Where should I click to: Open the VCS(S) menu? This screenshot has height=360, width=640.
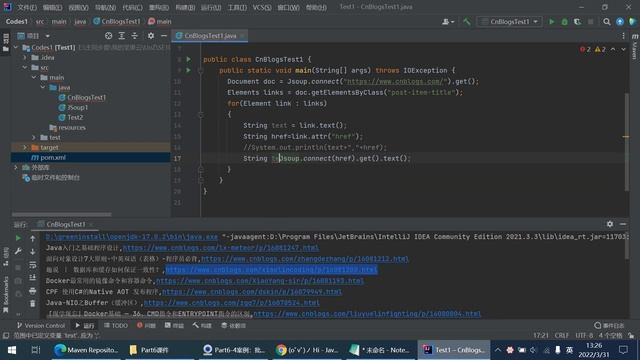(262, 7)
